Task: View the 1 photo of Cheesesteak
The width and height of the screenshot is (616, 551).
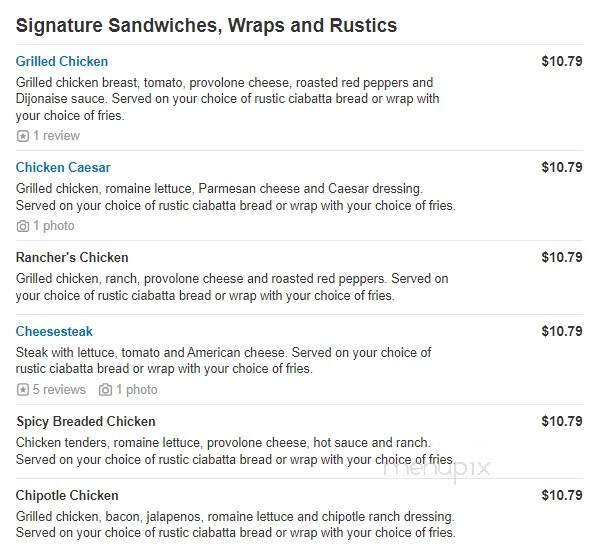Action: (x=137, y=390)
